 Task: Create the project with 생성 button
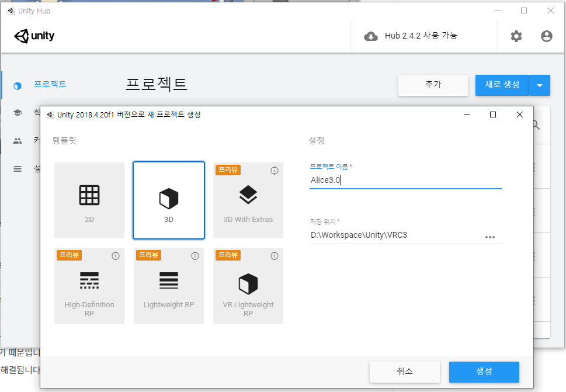[x=484, y=372]
